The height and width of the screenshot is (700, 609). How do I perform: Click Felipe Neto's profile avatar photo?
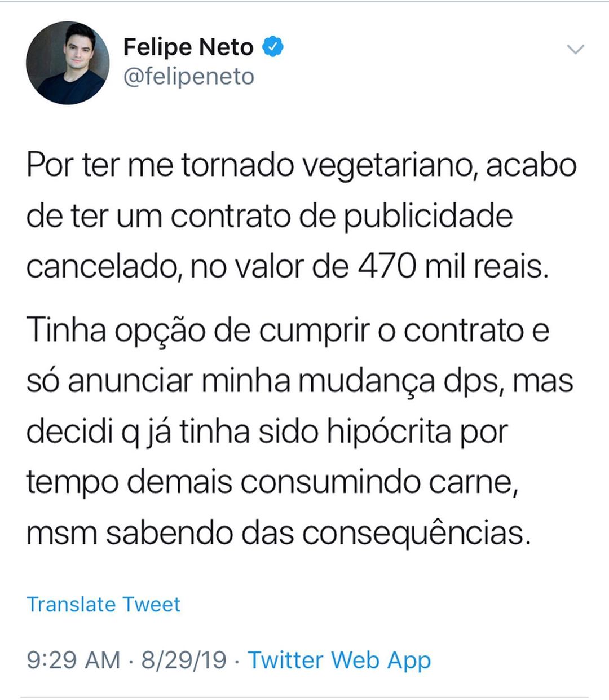coord(68,63)
